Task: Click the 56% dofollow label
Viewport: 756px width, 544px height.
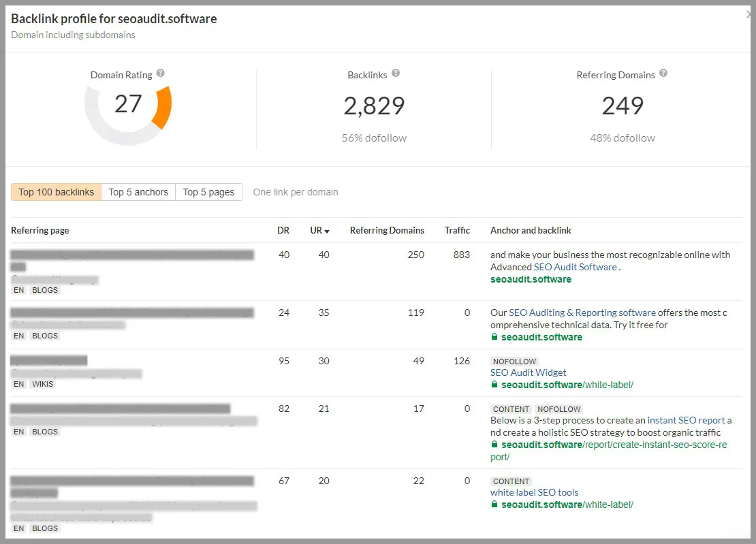Action: [374, 138]
